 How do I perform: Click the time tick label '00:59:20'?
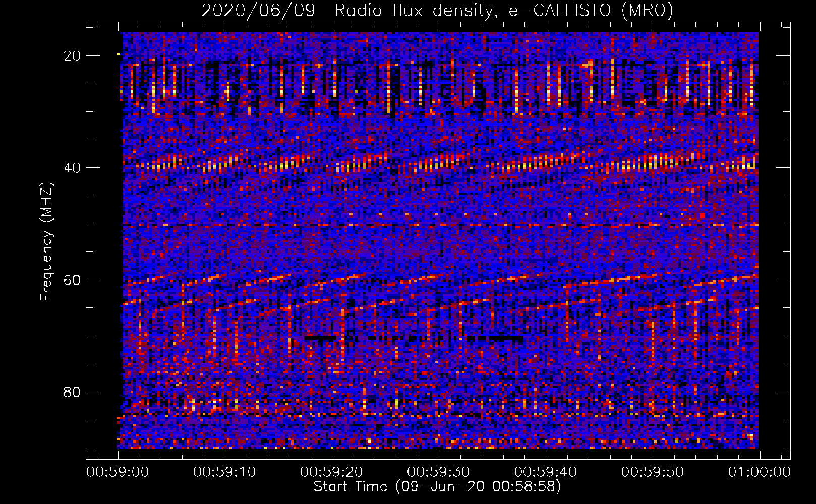click(x=331, y=472)
